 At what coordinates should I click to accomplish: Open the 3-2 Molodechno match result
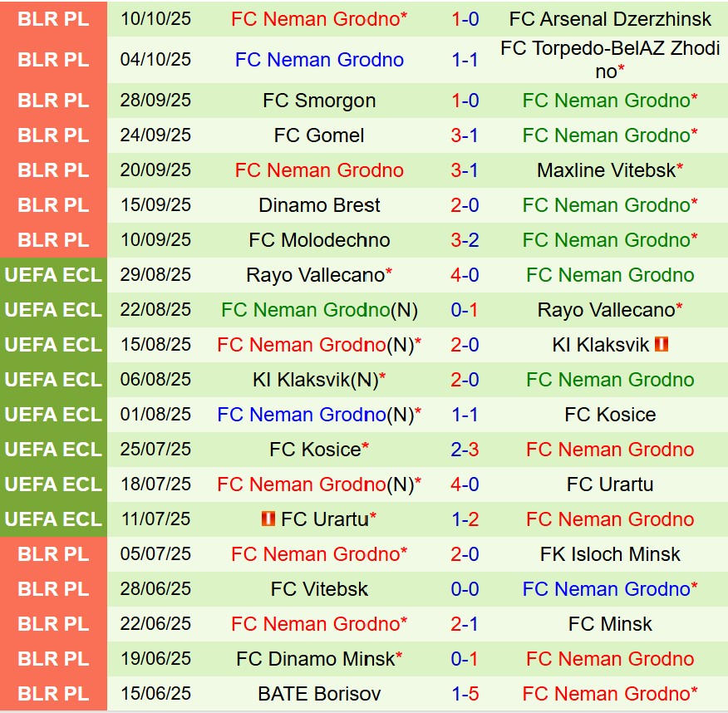[x=465, y=240]
